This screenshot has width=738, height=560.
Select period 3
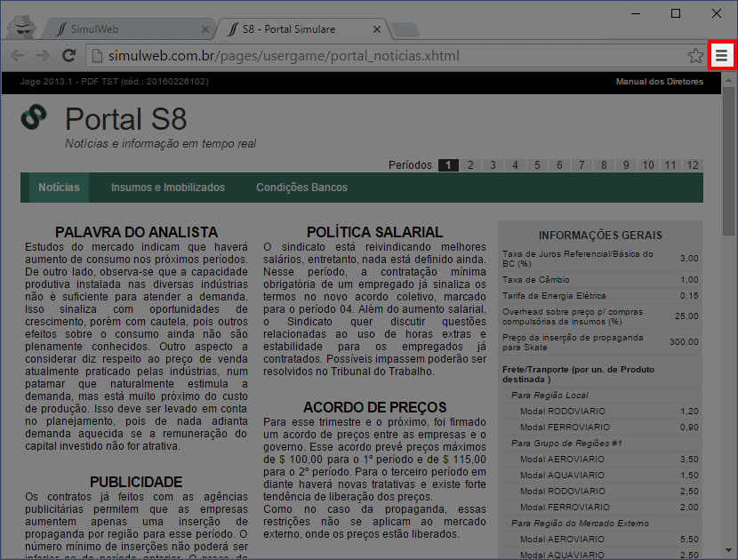(x=493, y=165)
